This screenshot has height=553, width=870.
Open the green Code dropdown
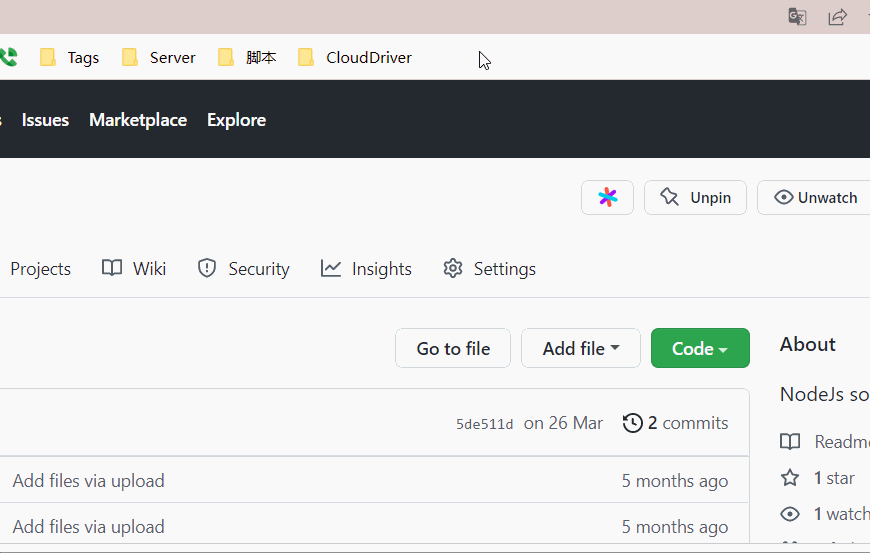(x=699, y=348)
